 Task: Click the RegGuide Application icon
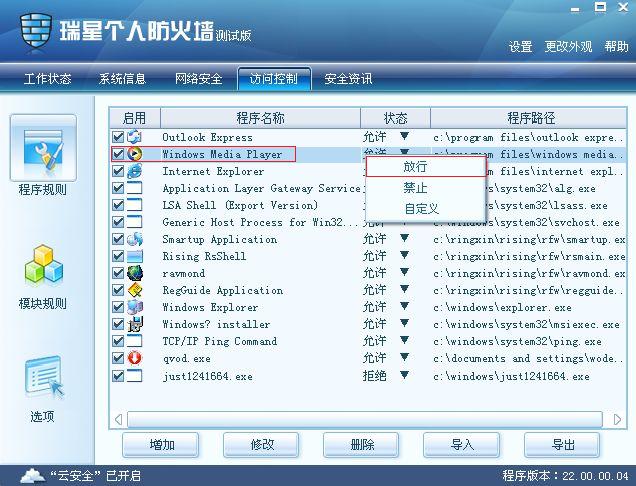click(135, 290)
